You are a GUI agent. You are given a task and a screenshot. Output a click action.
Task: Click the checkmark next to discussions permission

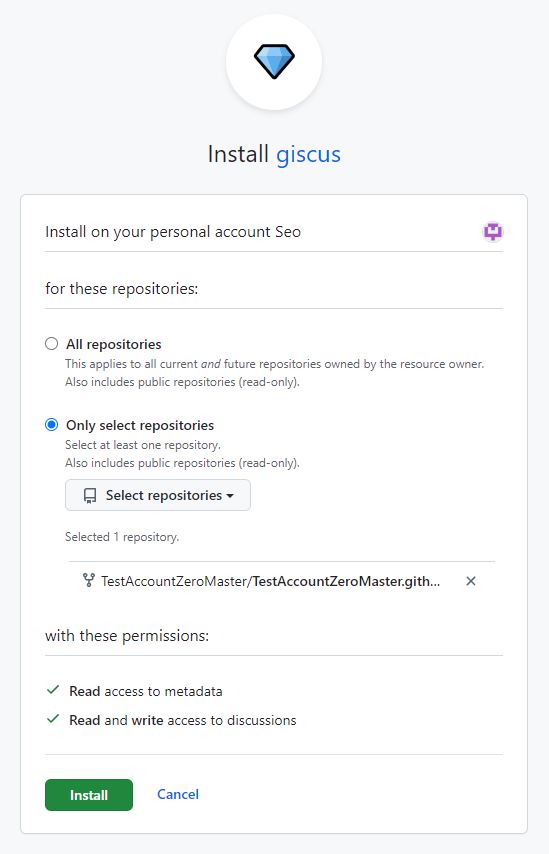tap(53, 719)
